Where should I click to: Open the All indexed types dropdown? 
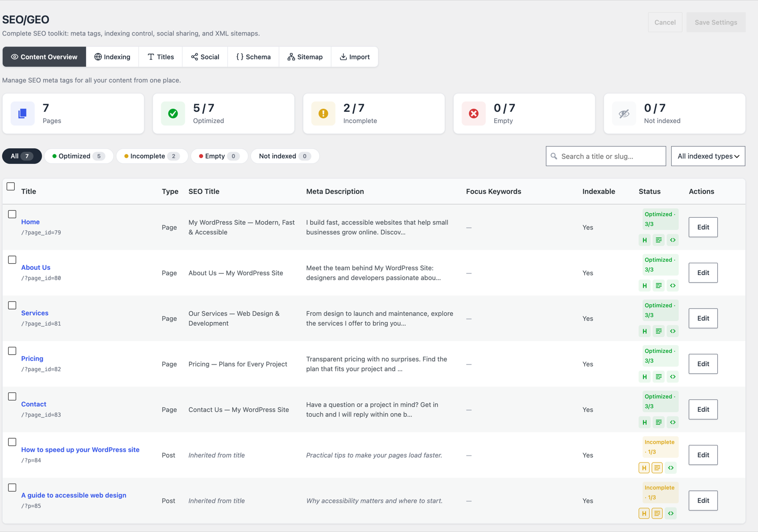click(x=708, y=156)
